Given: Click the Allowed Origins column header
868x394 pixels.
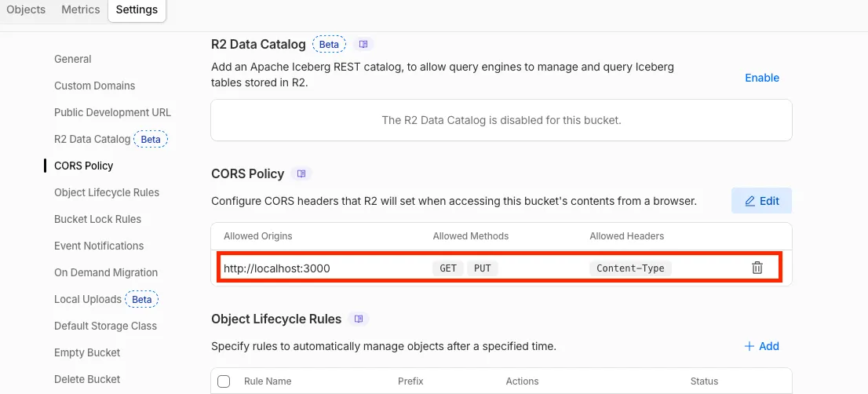Looking at the screenshot, I should click(258, 235).
